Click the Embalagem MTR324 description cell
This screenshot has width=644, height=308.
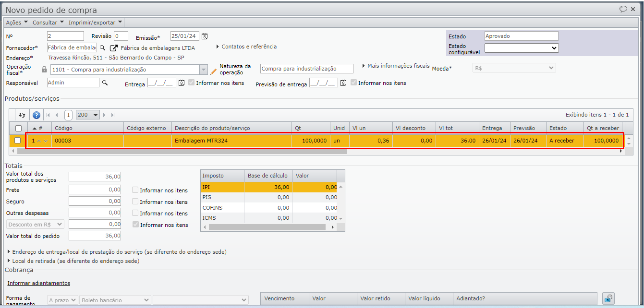coord(231,141)
